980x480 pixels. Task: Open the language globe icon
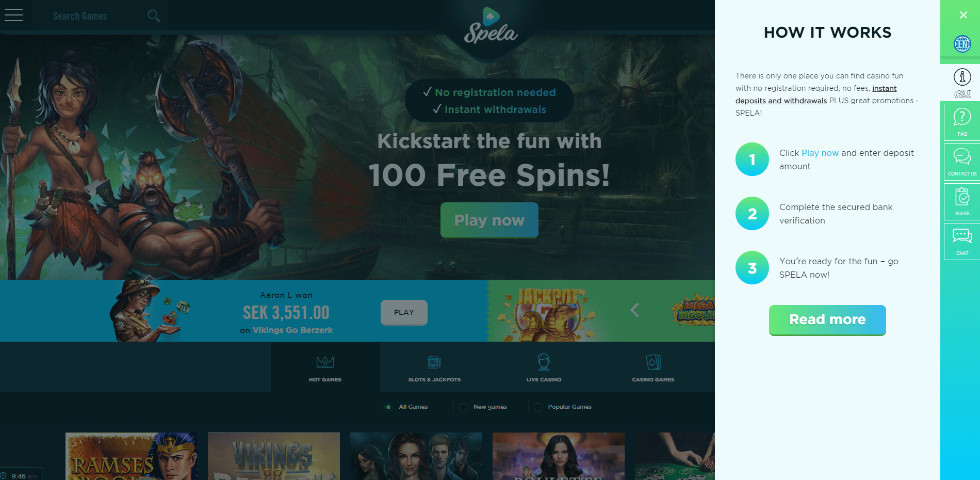tap(962, 44)
